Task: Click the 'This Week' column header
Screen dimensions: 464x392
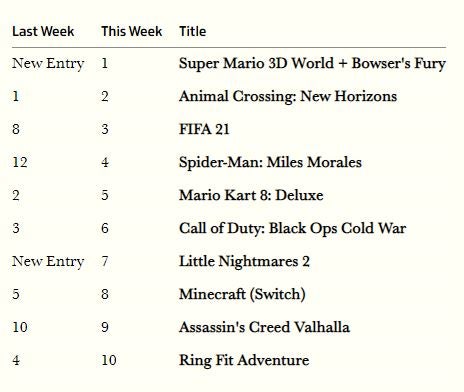Action: (132, 31)
